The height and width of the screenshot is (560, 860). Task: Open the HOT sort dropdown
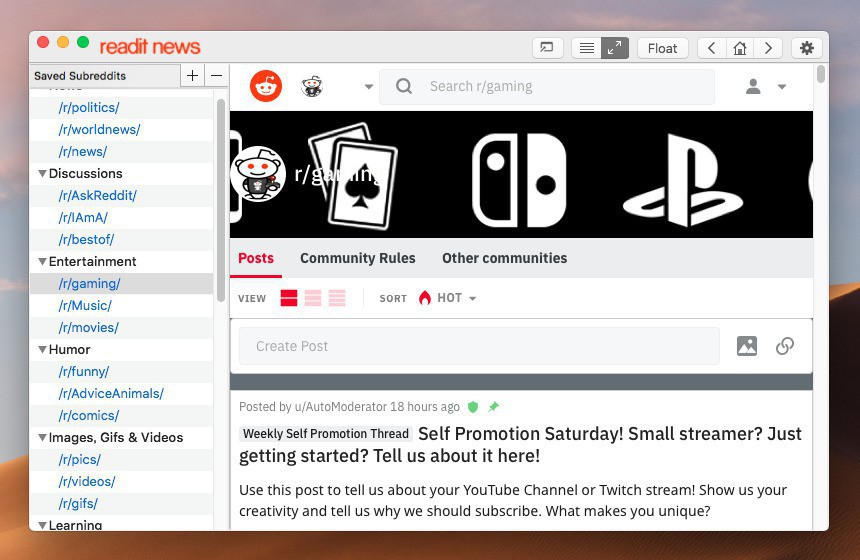(448, 298)
